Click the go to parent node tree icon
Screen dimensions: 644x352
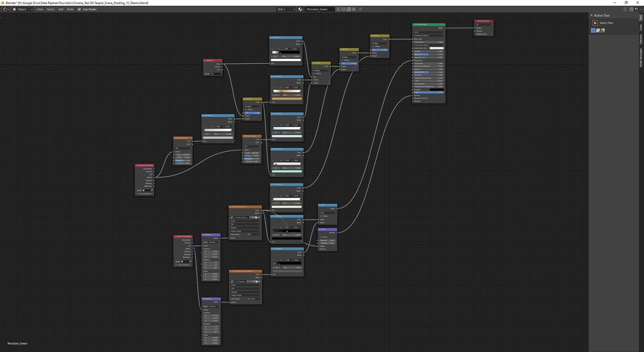625,9
